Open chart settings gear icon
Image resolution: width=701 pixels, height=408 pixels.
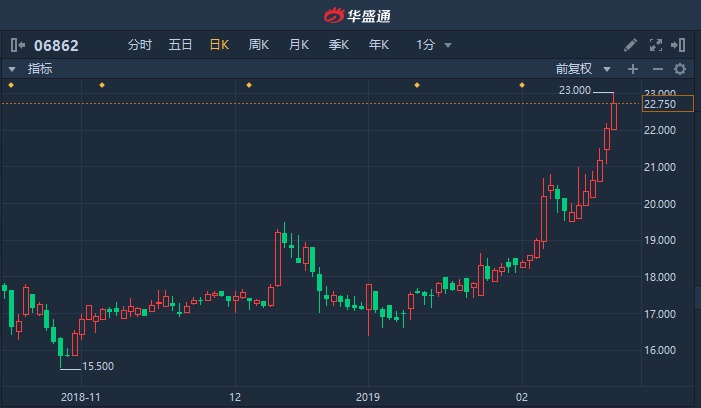[680, 69]
